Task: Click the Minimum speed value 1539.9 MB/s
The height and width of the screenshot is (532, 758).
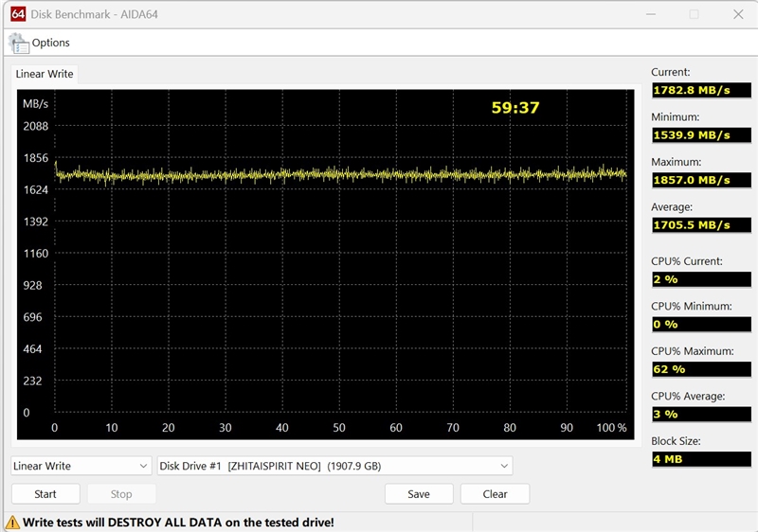Action: [698, 135]
